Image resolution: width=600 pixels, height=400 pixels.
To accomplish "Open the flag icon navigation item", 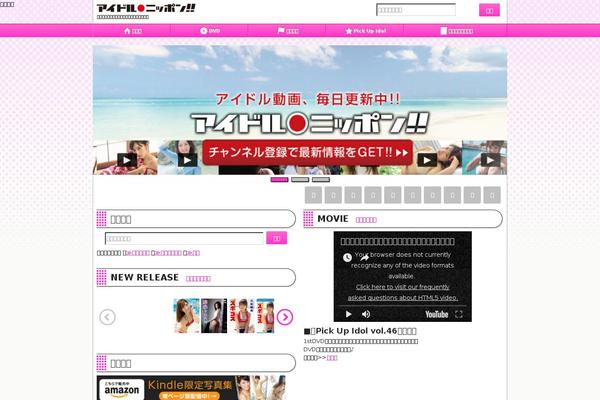I will click(288, 31).
